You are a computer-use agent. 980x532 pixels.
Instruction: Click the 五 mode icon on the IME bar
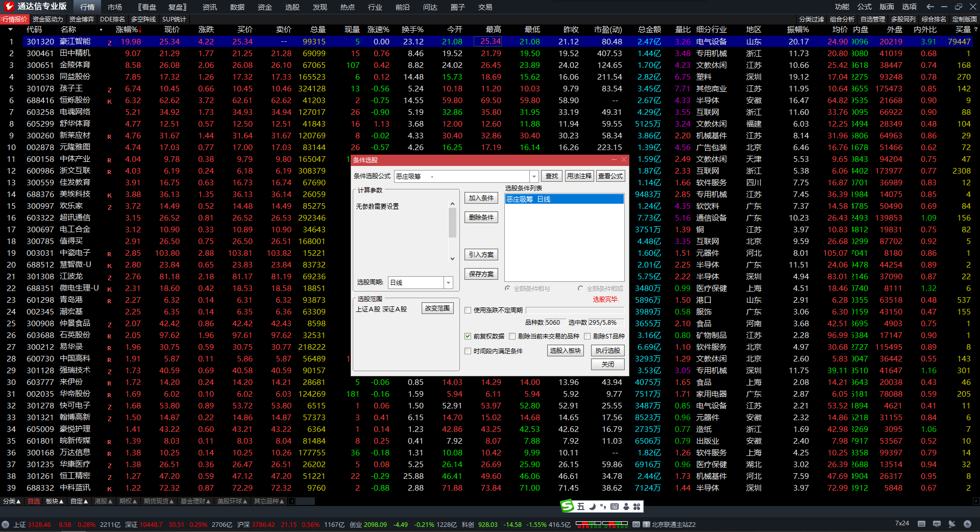pyautogui.click(x=581, y=506)
